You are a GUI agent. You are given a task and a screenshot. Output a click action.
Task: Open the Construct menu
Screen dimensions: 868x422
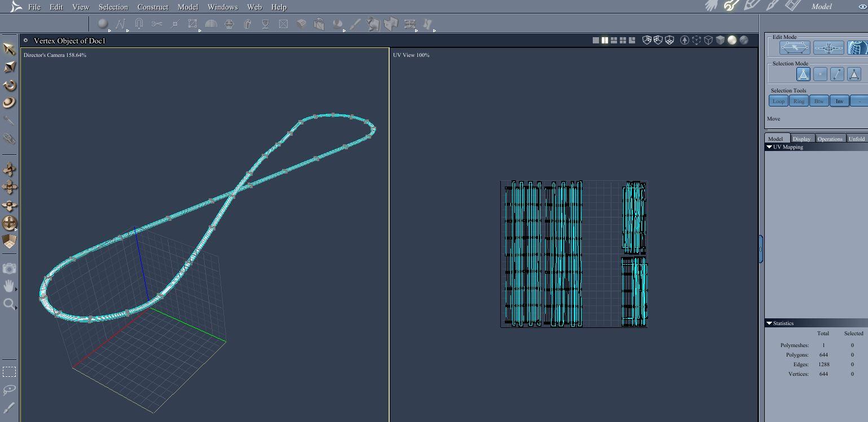point(153,7)
